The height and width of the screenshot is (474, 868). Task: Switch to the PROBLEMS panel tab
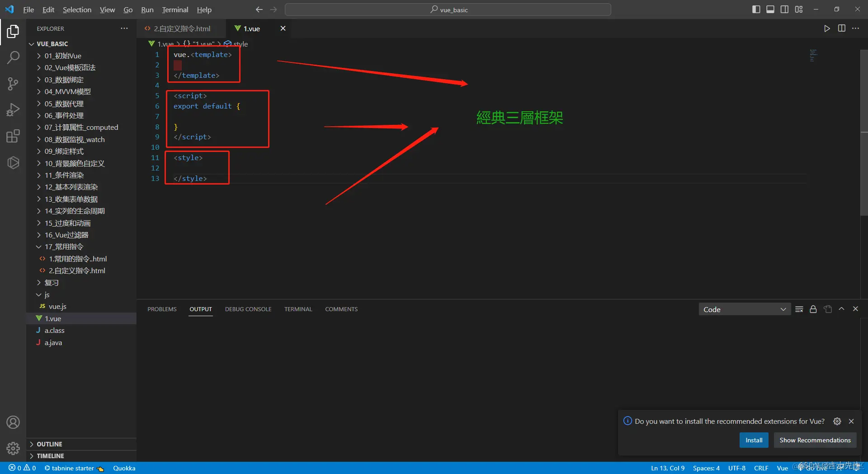click(x=162, y=309)
